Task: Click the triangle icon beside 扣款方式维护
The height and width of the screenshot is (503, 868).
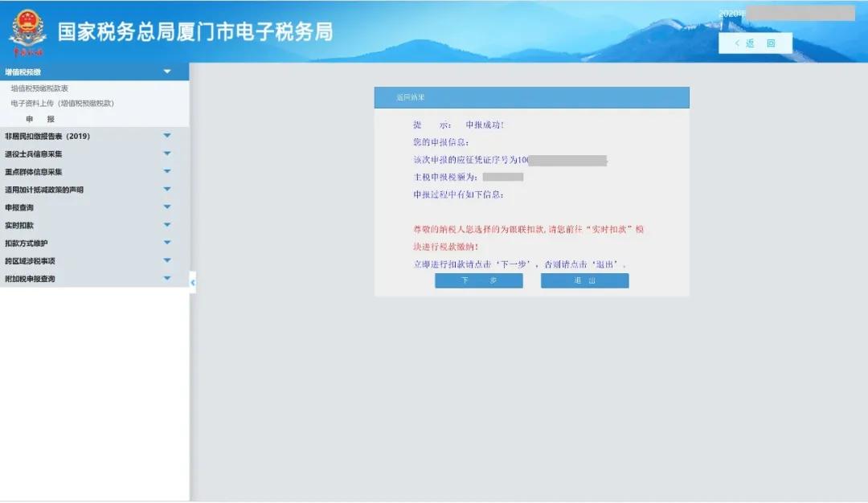Action: coord(167,243)
